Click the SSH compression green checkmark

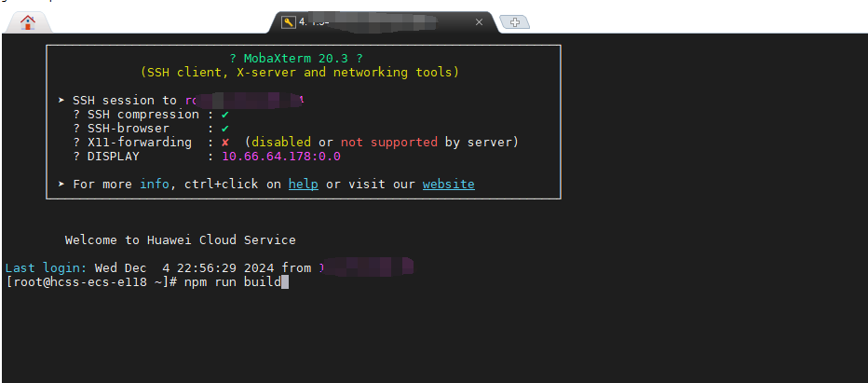(x=224, y=115)
